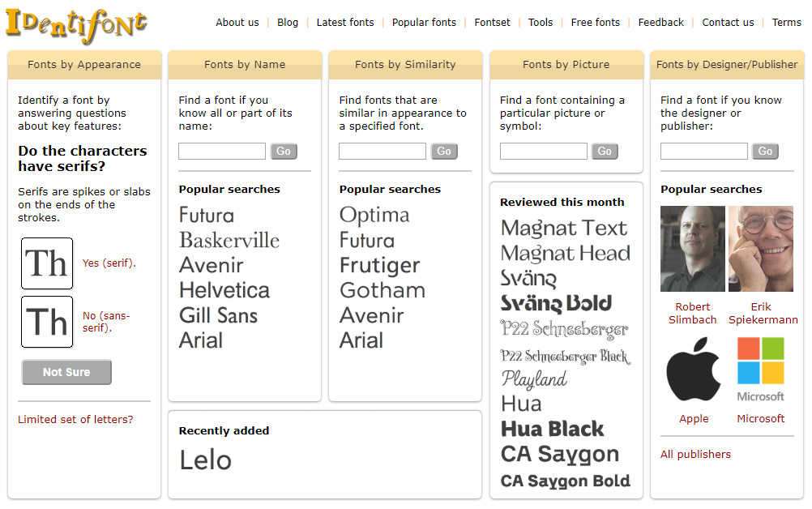Viewport: 812px width, 509px height.
Task: Go to the Blog
Action: (288, 22)
